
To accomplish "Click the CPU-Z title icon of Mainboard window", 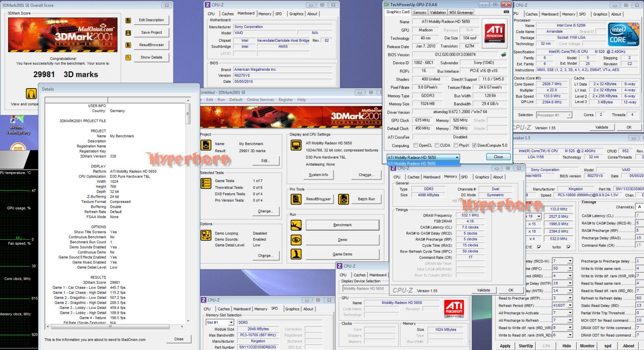I will [x=207, y=5].
